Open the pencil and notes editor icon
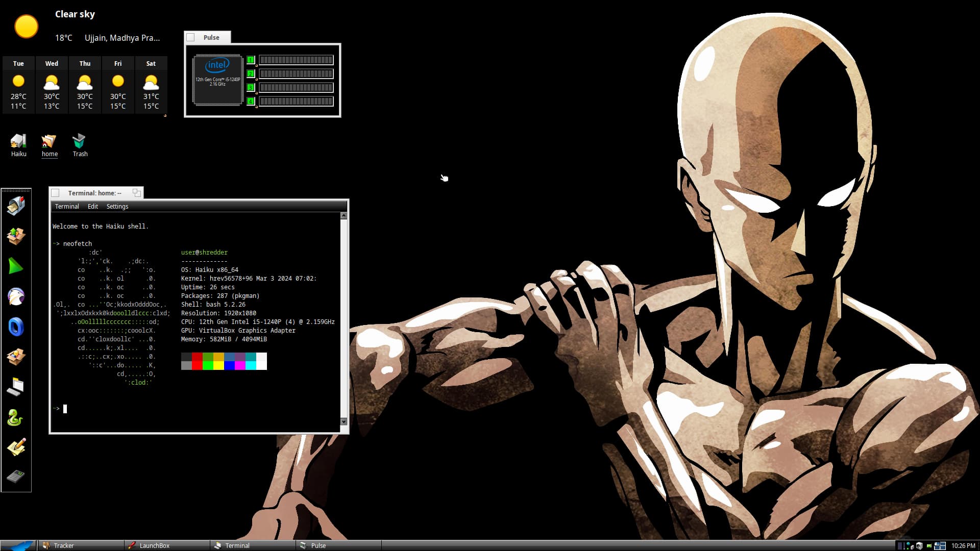This screenshot has width=980, height=551. (16, 447)
